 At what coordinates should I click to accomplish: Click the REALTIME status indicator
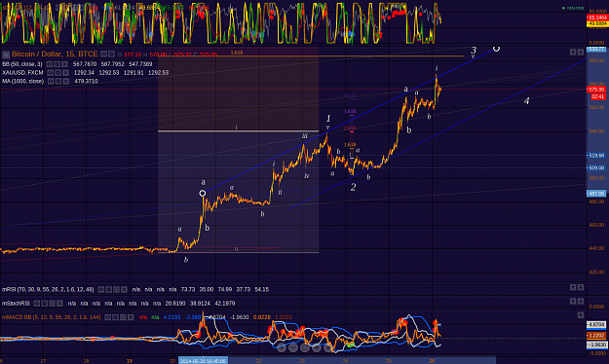[x=573, y=8]
